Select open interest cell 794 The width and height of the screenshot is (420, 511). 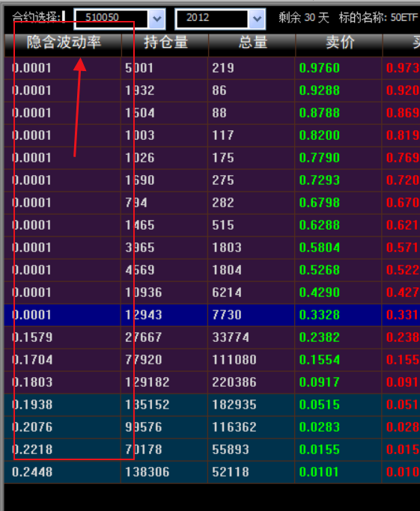(x=136, y=203)
